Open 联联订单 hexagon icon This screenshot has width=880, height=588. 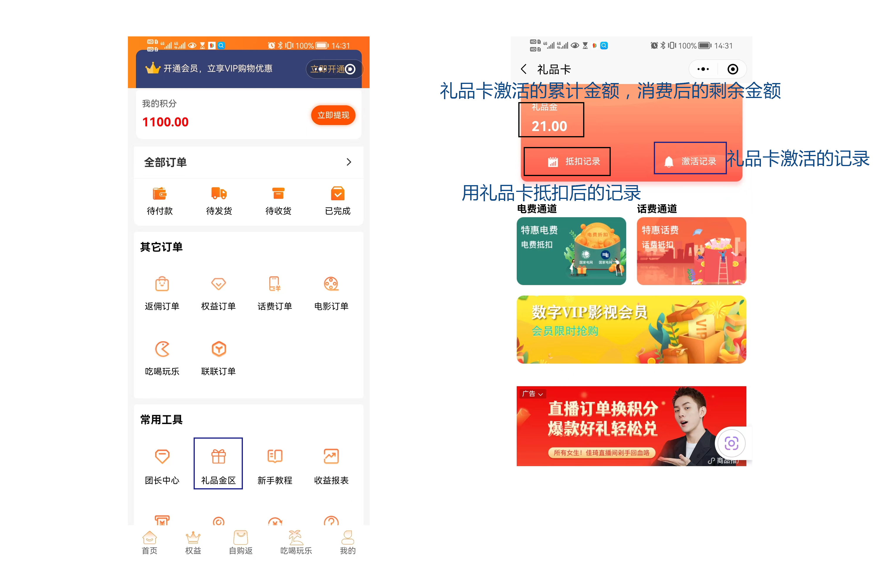[219, 349]
